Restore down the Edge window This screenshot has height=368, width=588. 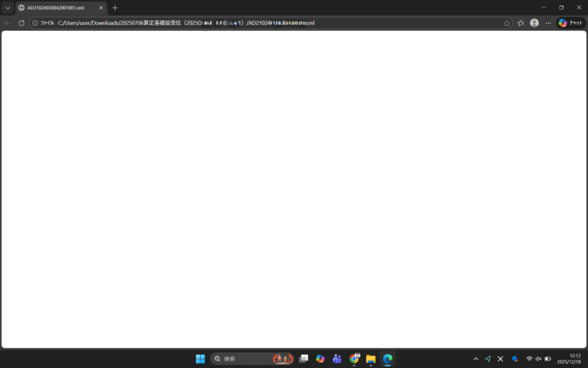click(561, 7)
